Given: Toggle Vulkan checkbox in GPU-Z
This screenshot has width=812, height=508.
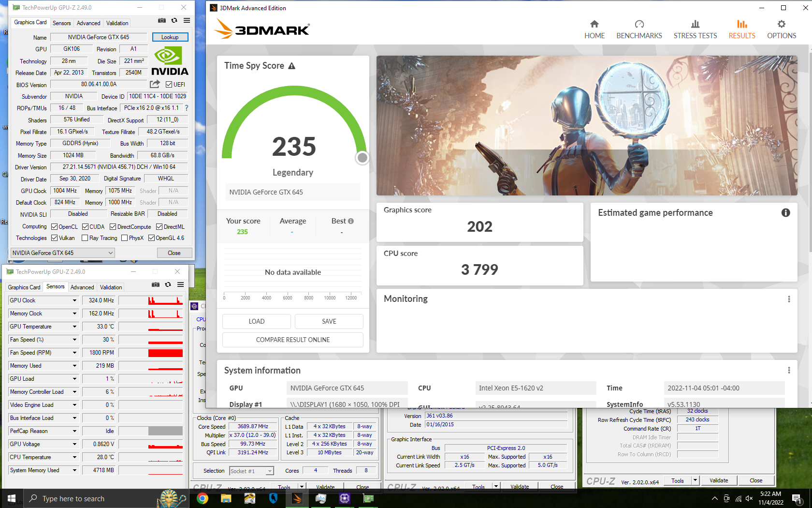Looking at the screenshot, I should coord(55,238).
